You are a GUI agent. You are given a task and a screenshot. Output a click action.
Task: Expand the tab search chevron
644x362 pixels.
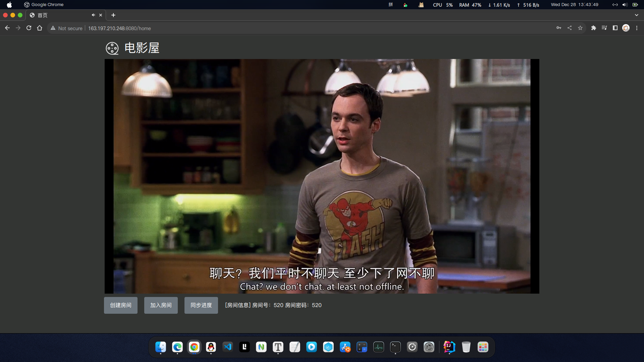pyautogui.click(x=636, y=15)
